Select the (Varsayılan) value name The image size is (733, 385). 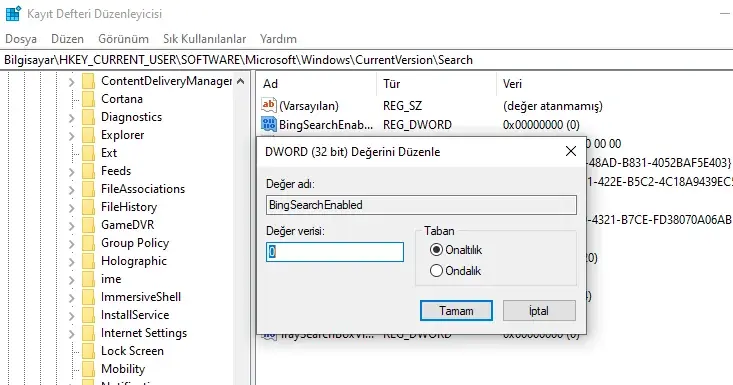[309, 106]
